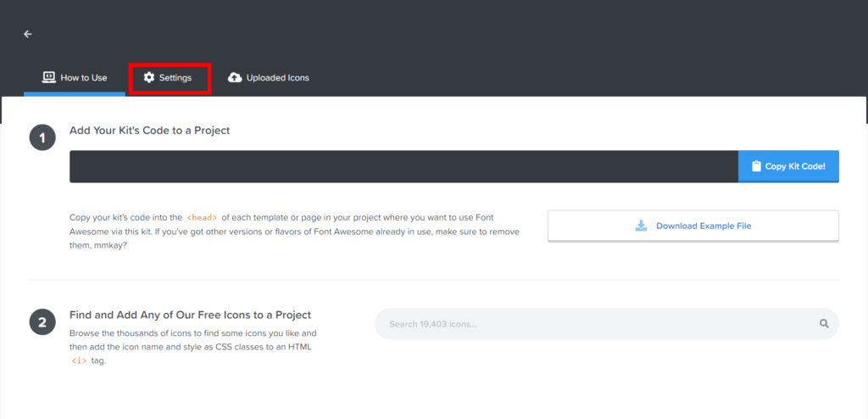Click the download arrow icon
This screenshot has height=419, width=868.
pyautogui.click(x=642, y=226)
